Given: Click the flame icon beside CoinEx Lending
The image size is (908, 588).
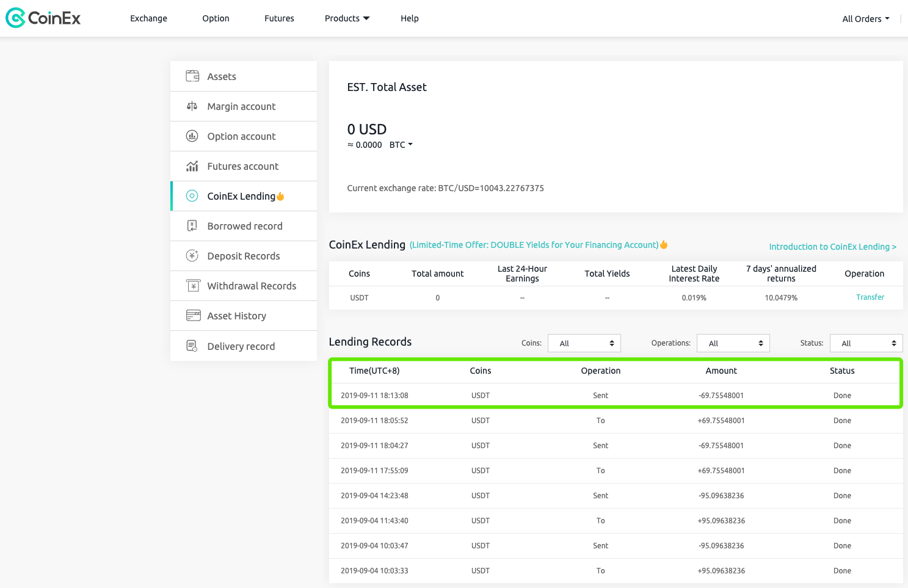Looking at the screenshot, I should (280, 196).
